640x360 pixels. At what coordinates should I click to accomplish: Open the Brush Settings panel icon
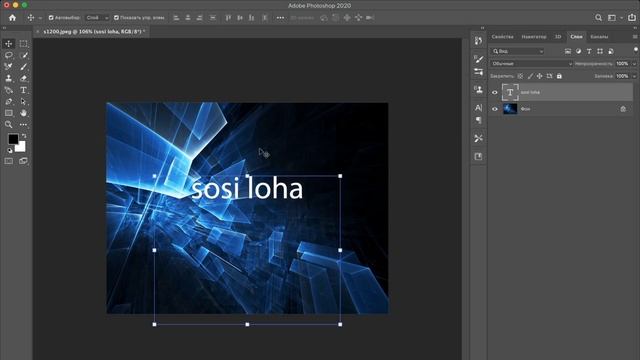point(478,59)
